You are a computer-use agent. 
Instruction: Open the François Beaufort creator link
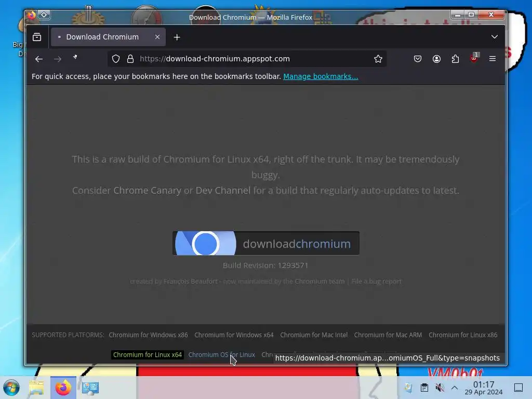coord(191,281)
